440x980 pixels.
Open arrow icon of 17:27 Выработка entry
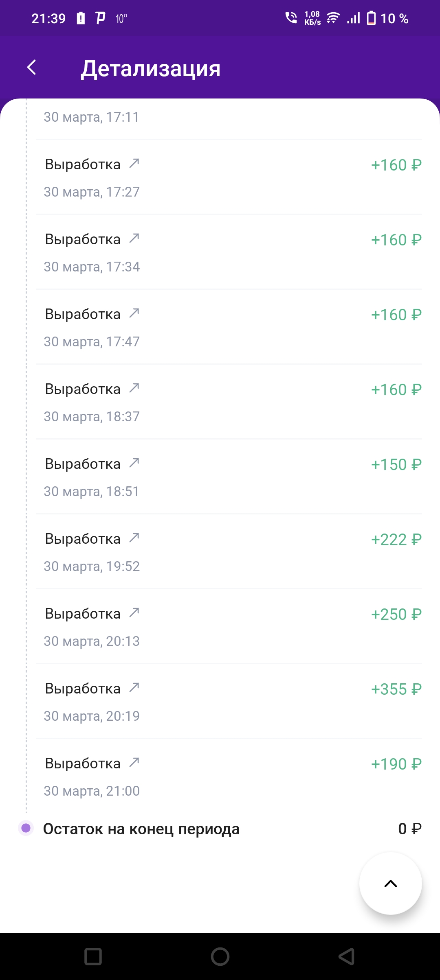134,164
